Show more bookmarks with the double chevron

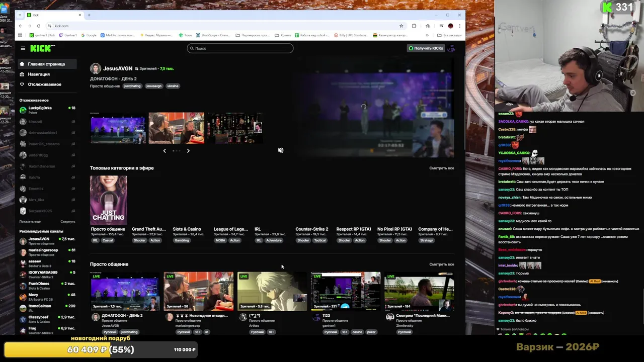pyautogui.click(x=427, y=35)
